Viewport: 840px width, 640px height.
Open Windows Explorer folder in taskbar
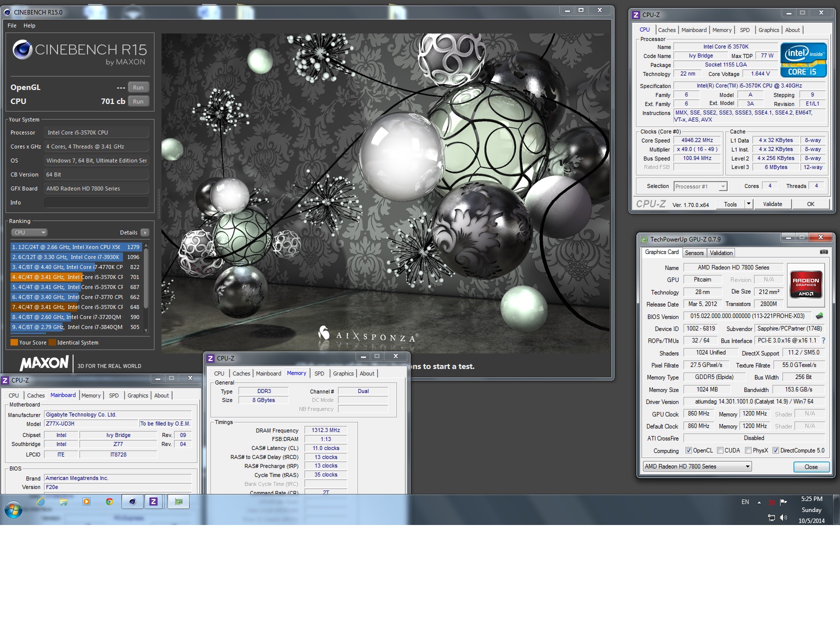click(63, 501)
